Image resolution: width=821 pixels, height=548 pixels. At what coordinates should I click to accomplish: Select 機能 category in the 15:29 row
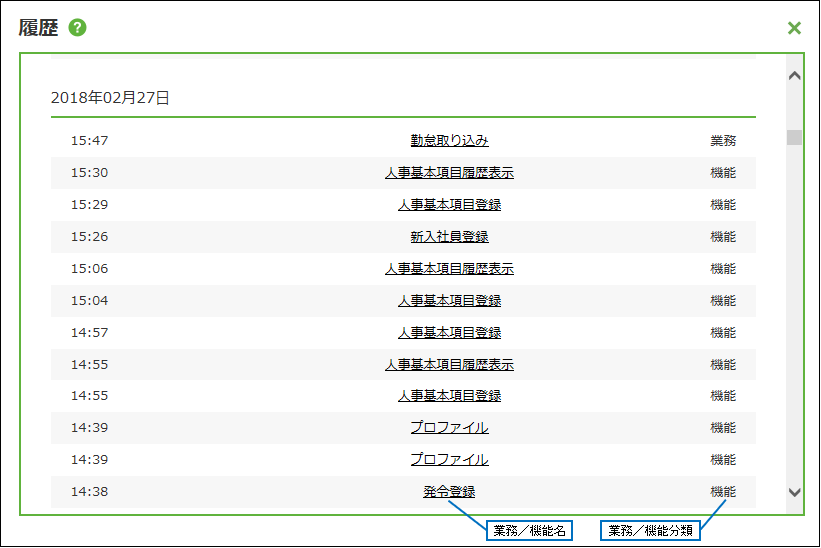[723, 205]
